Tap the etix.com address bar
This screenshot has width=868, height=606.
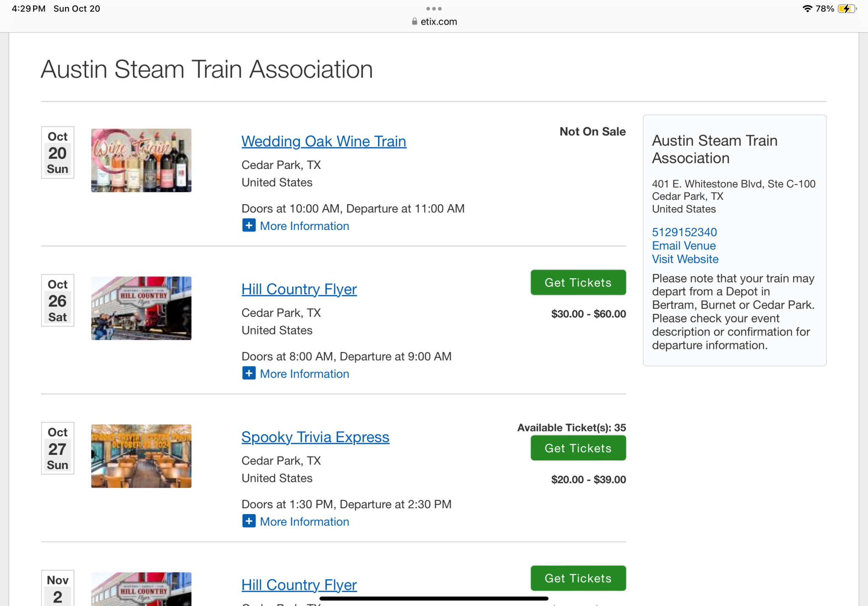pyautogui.click(x=434, y=22)
